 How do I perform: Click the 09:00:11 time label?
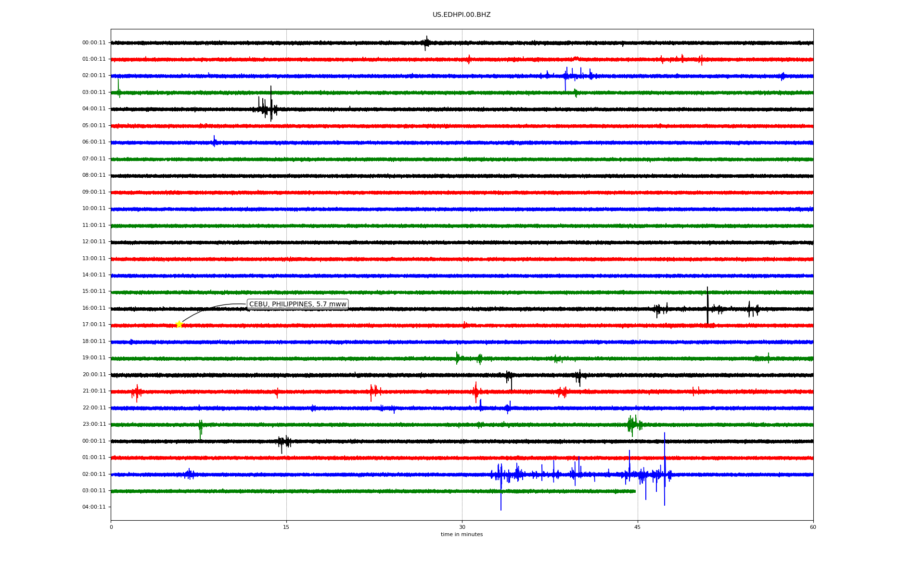[x=94, y=192]
